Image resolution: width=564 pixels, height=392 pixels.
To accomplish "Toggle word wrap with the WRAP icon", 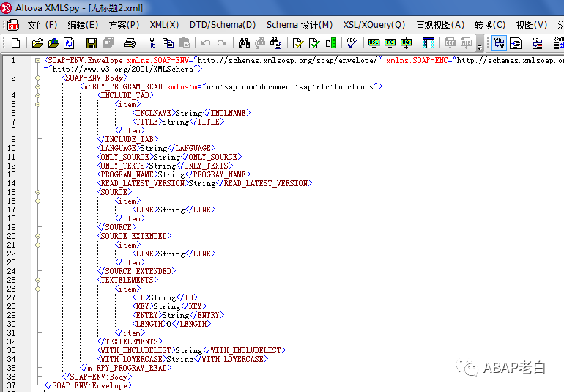I will [x=500, y=43].
